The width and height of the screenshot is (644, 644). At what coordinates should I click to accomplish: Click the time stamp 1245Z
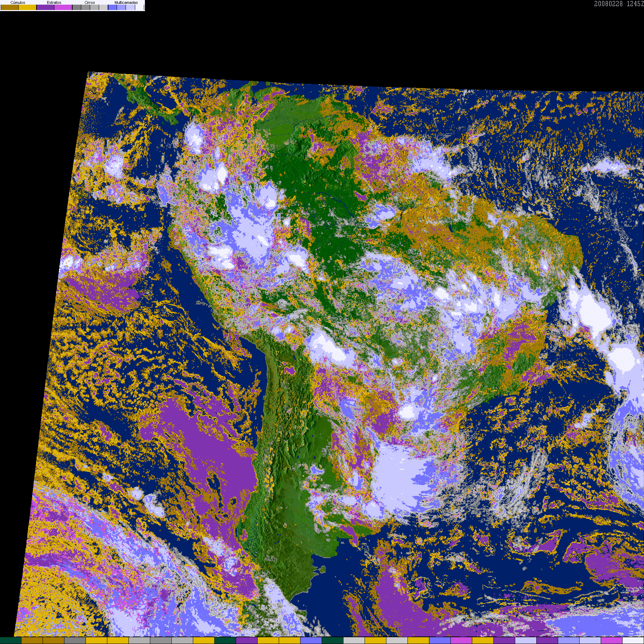[x=635, y=4]
